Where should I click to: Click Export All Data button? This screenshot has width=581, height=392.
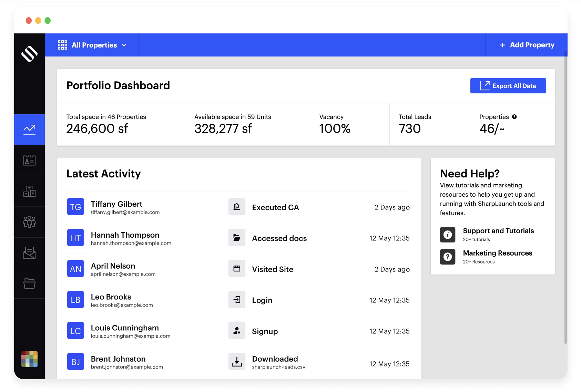508,86
